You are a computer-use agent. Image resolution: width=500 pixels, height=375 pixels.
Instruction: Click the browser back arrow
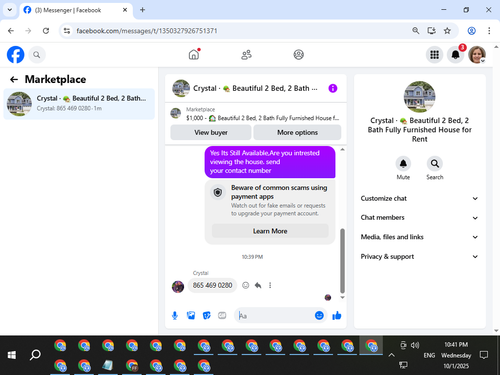(11, 31)
